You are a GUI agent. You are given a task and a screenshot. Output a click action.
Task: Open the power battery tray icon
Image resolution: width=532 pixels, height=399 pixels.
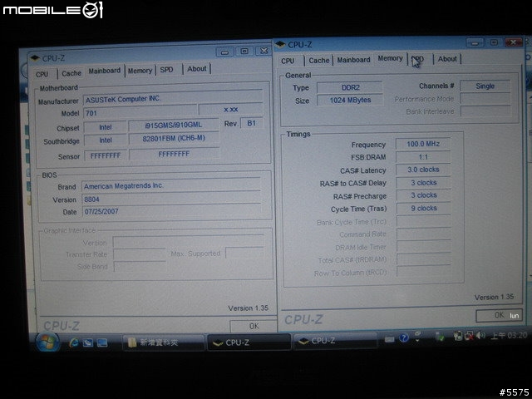[x=458, y=336]
